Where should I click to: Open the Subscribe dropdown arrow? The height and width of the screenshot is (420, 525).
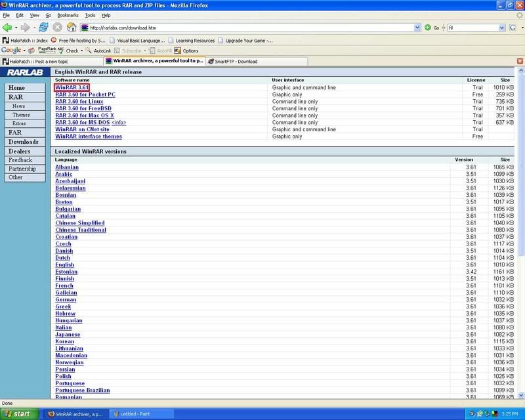pyautogui.click(x=144, y=51)
